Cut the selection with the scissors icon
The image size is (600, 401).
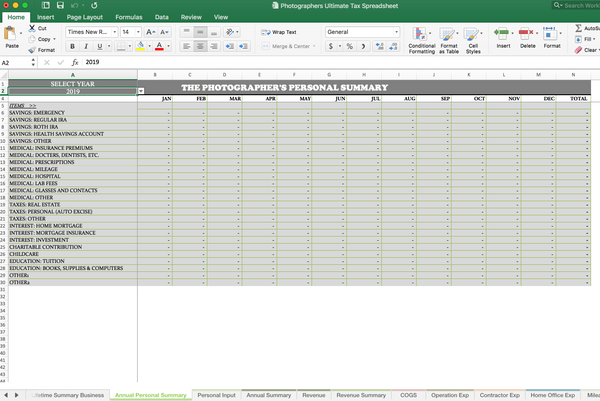pyautogui.click(x=32, y=28)
